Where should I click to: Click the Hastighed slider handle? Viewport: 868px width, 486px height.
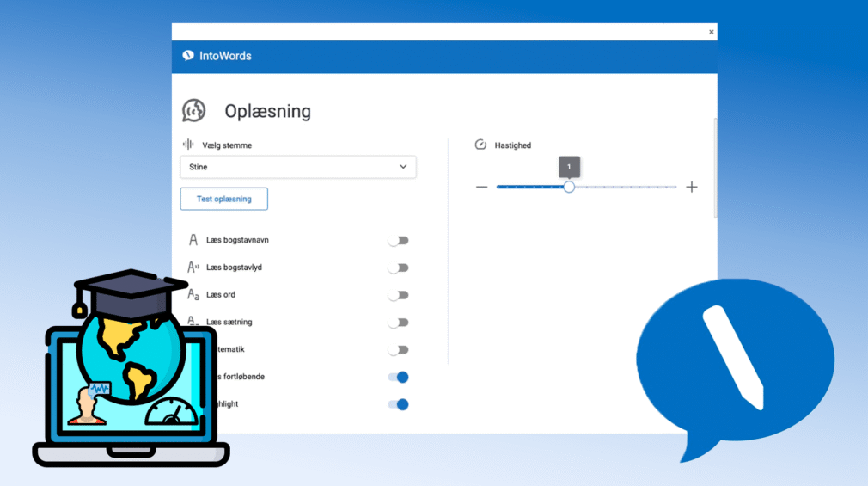coord(569,187)
